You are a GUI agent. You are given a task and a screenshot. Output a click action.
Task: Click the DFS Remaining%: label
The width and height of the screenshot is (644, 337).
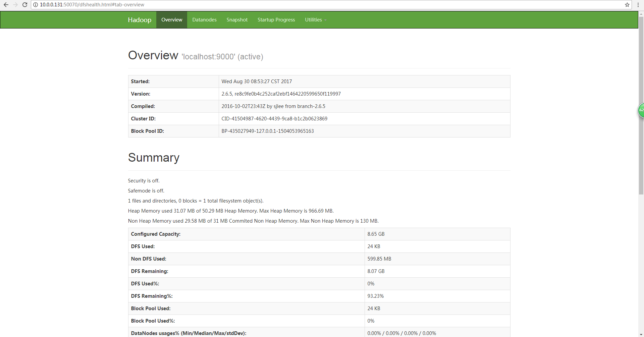152,296
